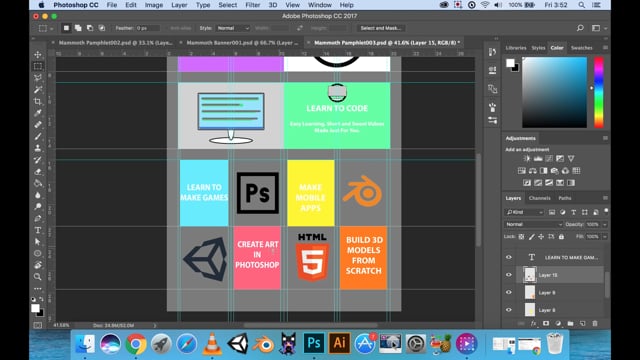
Task: Open the layer blend mode dropdown
Action: click(x=534, y=224)
